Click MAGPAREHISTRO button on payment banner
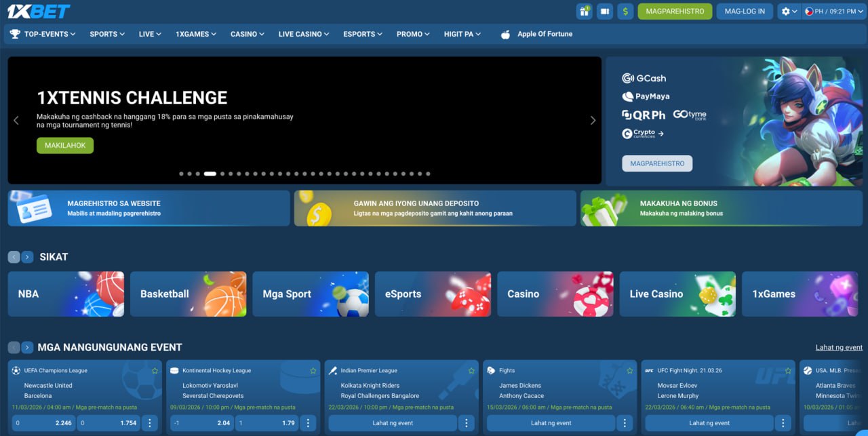The height and width of the screenshot is (436, 868). (657, 163)
